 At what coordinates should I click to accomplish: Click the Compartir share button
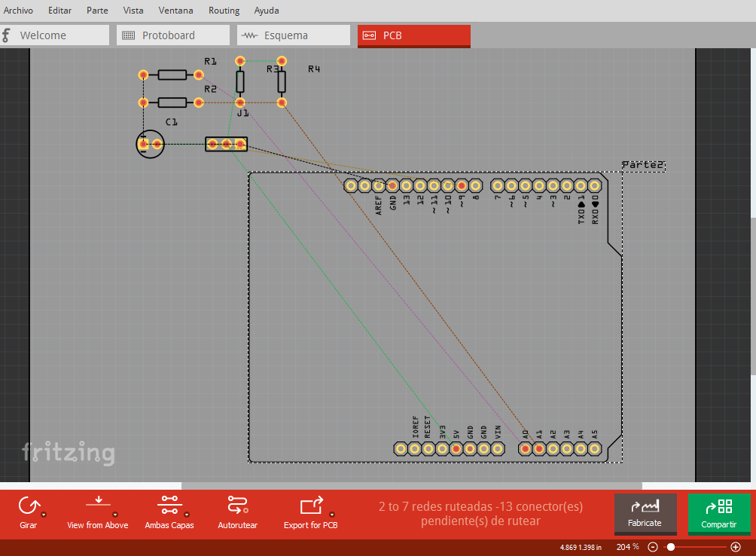[719, 514]
